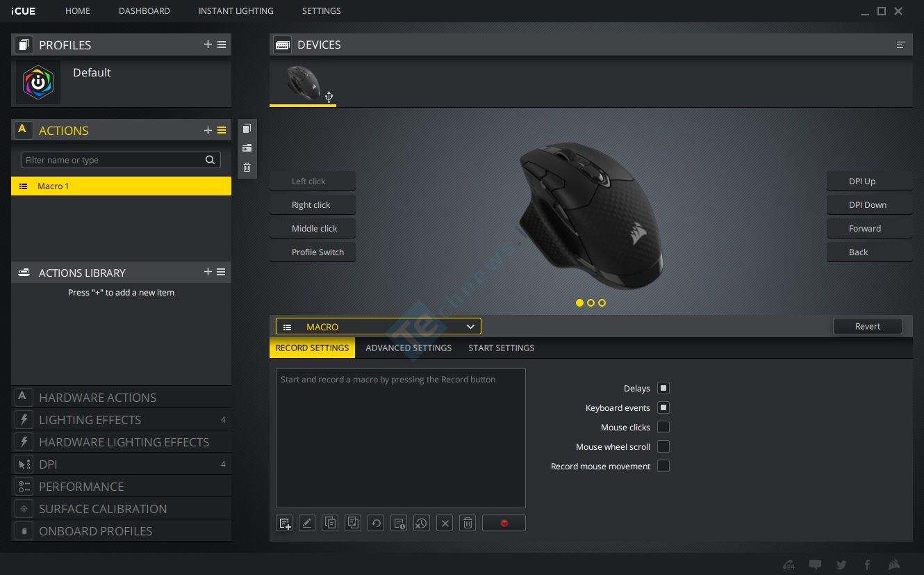The height and width of the screenshot is (575, 924).
Task: Switch to the Advanced Settings tab
Action: pyautogui.click(x=409, y=348)
